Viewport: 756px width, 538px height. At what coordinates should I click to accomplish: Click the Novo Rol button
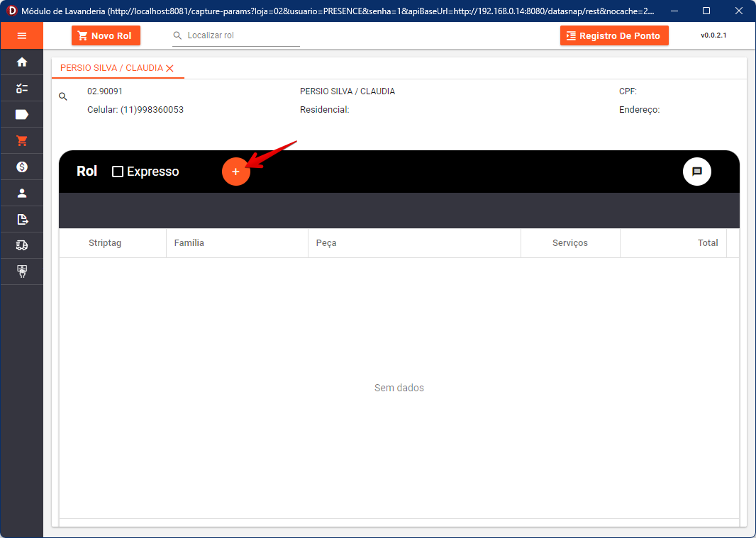pyautogui.click(x=106, y=35)
